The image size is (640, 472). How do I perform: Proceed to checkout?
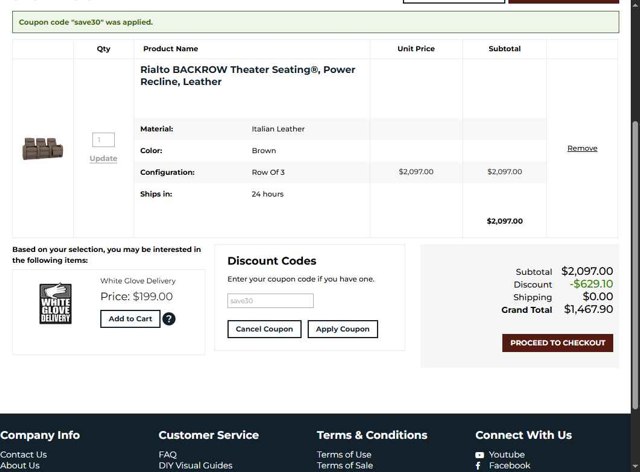(558, 343)
